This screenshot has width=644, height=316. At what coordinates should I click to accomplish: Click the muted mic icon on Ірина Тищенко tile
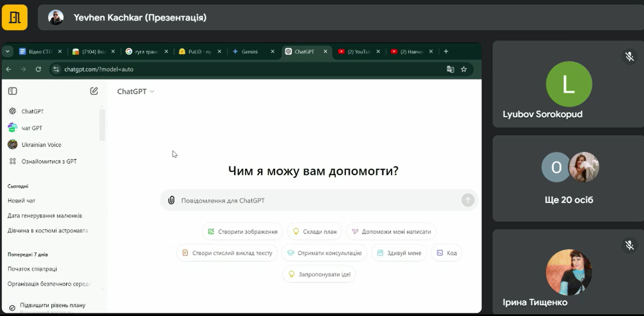(629, 245)
